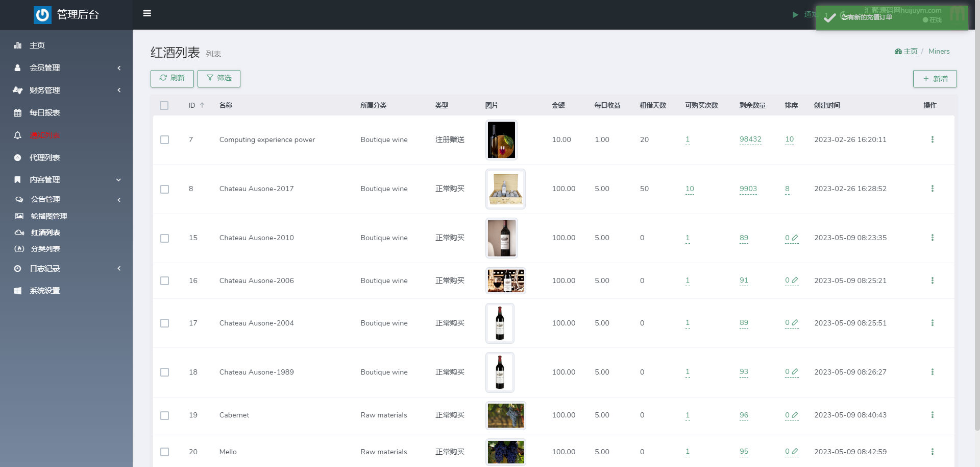Click the 系统设置 windows icon
Screen dimensions: 980x467
[x=17, y=291]
